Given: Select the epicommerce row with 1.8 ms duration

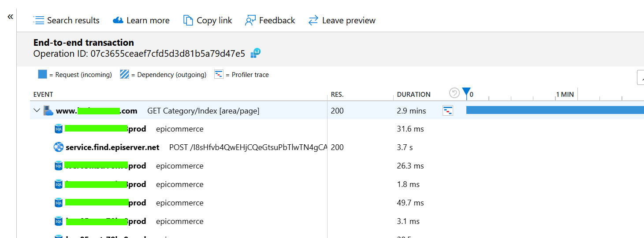Looking at the screenshot, I should coord(179,184).
